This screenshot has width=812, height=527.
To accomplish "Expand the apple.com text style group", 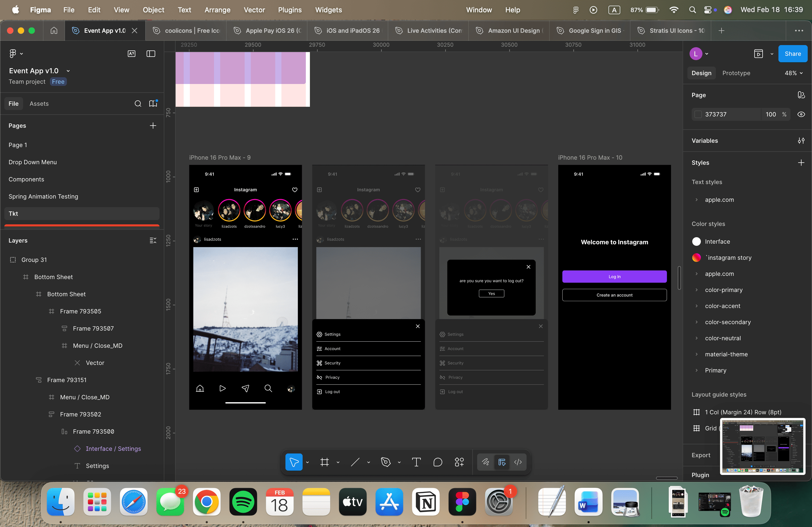I will pyautogui.click(x=696, y=200).
